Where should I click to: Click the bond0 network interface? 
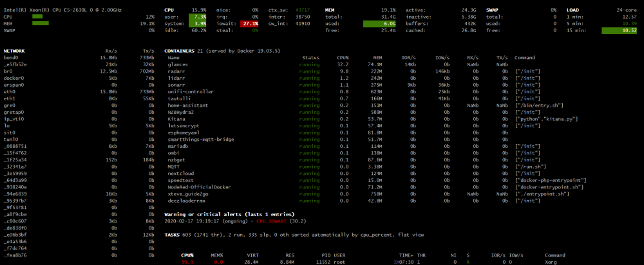tap(11, 58)
